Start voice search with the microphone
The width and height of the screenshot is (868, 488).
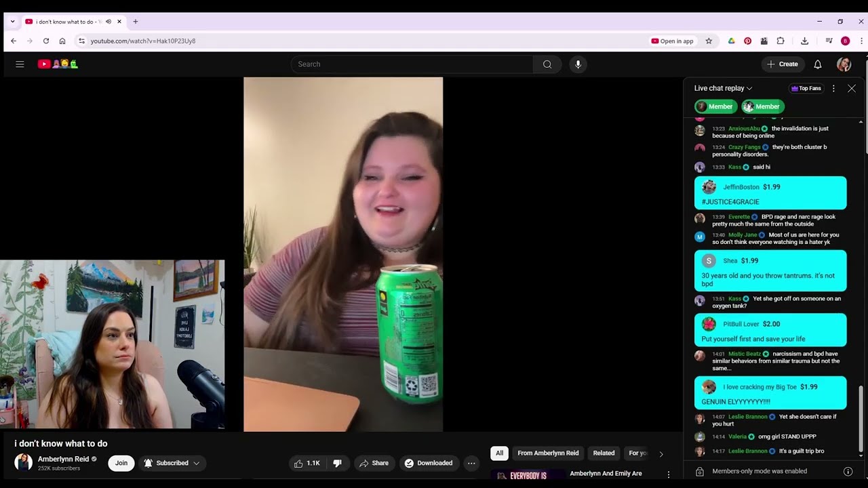pos(578,64)
